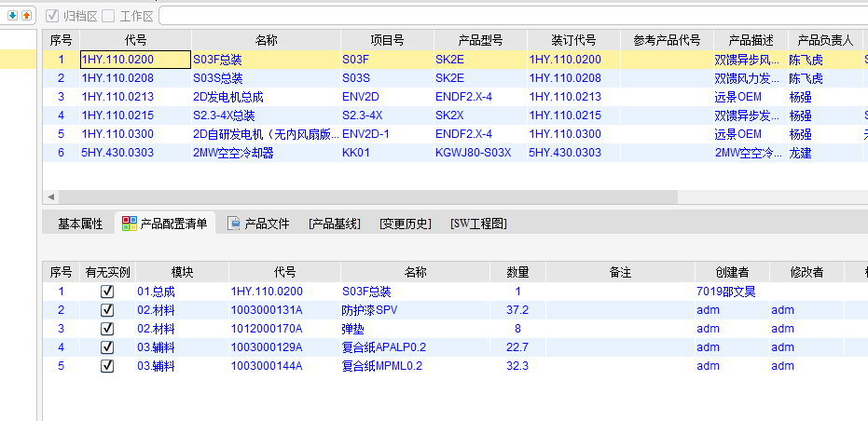Switch to the [SW工程图] tab
The image size is (868, 421).
[478, 224]
